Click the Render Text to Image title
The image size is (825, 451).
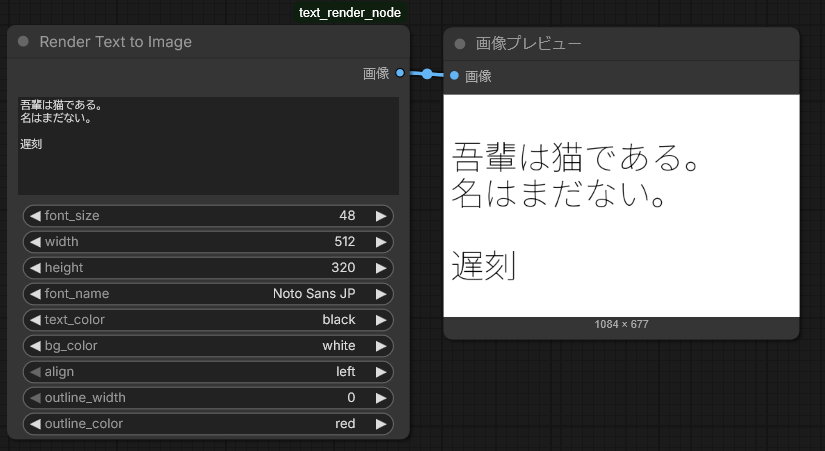click(116, 42)
